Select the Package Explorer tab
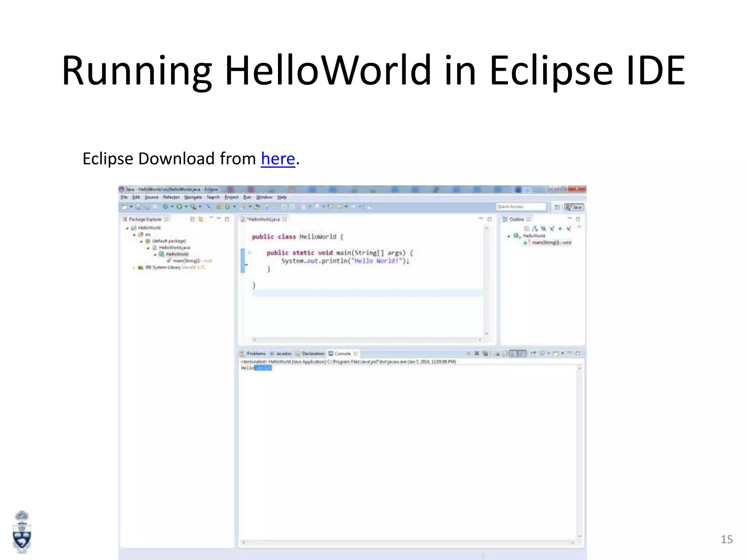Image resolution: width=747 pixels, height=560 pixels. coord(146,219)
